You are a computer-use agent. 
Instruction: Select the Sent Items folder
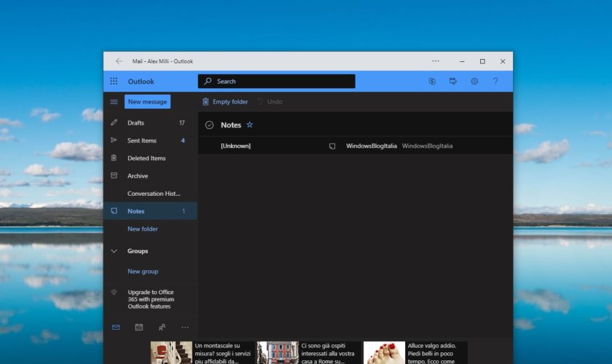142,141
